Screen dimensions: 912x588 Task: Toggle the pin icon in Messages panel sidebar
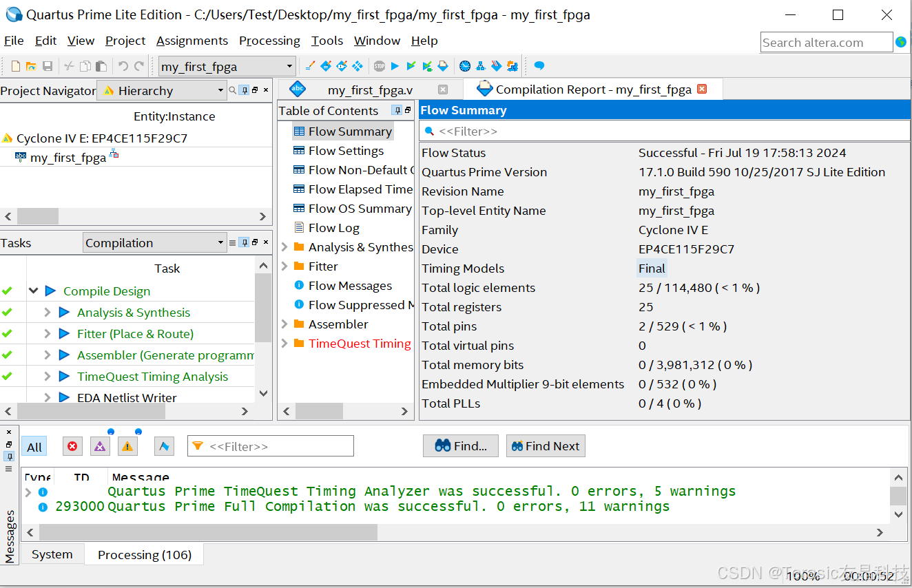[x=8, y=456]
